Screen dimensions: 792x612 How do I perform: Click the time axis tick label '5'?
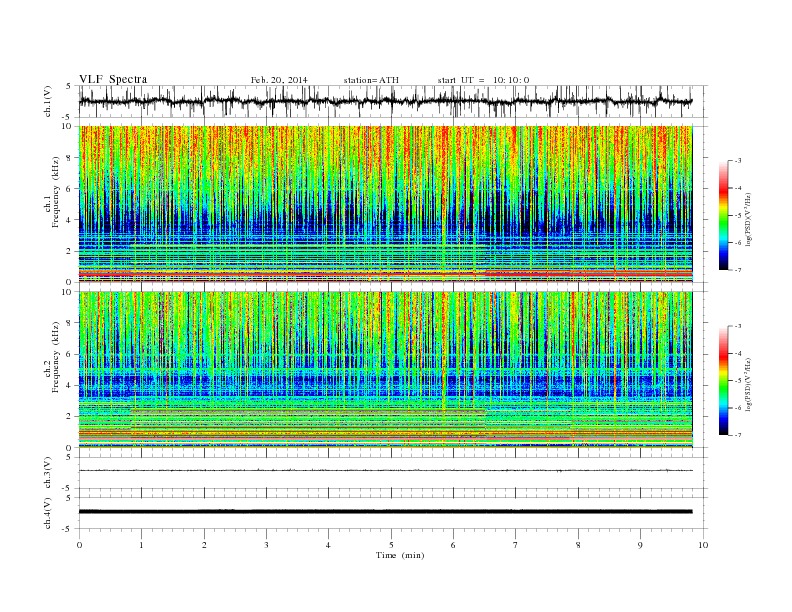(391, 545)
